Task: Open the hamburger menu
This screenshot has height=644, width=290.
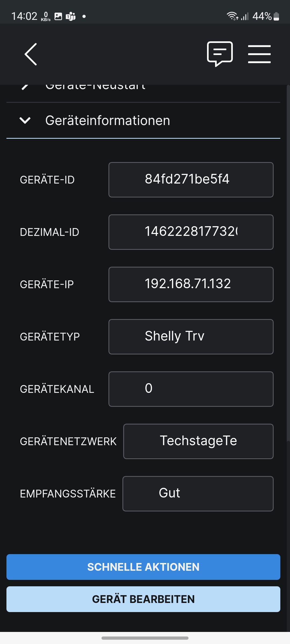Action: [259, 54]
